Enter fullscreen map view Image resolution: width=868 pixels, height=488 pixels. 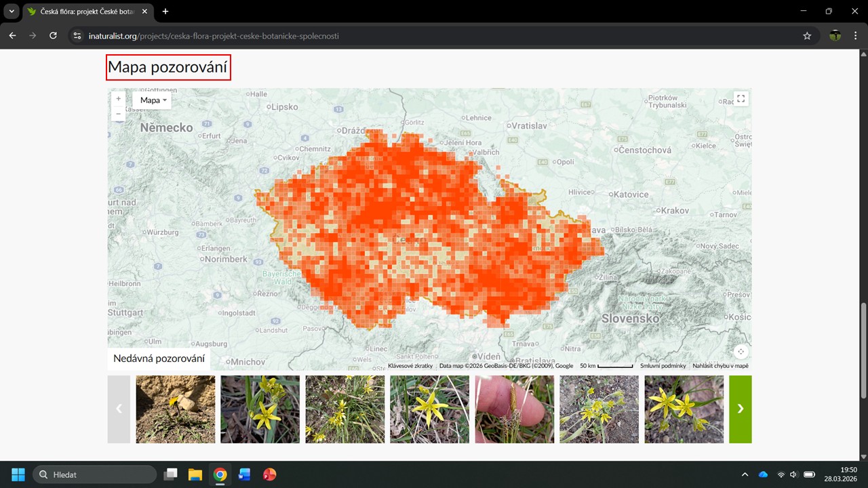(x=741, y=99)
